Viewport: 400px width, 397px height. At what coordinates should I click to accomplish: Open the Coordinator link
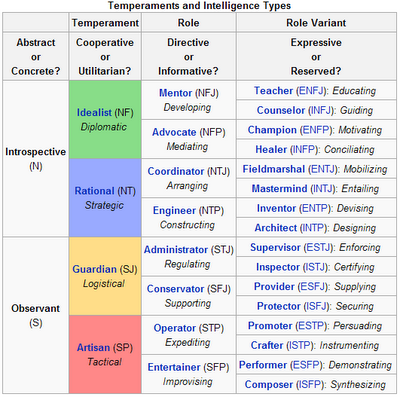[x=176, y=171]
